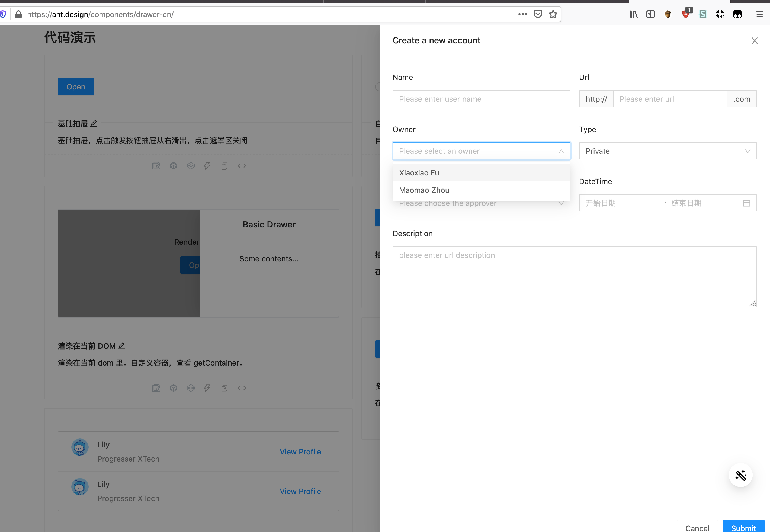The image size is (770, 532).
Task: Open the demo in Riddle
Action: tap(156, 166)
